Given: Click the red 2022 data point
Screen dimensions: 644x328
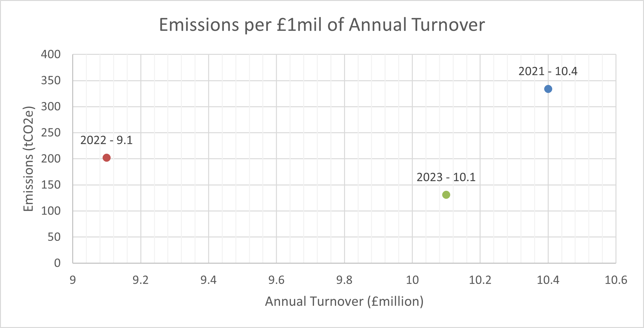Looking at the screenshot, I should [107, 158].
